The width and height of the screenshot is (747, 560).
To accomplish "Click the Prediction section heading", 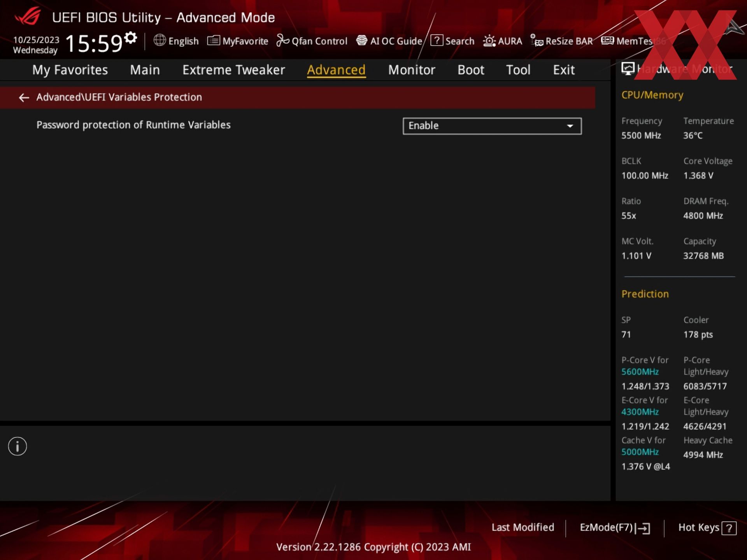I will tap(645, 294).
